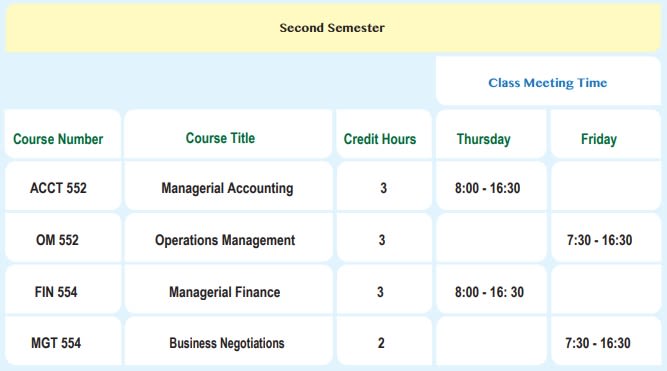Select the Class Meeting Time heading
Image resolution: width=667 pixels, height=371 pixels.
click(548, 82)
